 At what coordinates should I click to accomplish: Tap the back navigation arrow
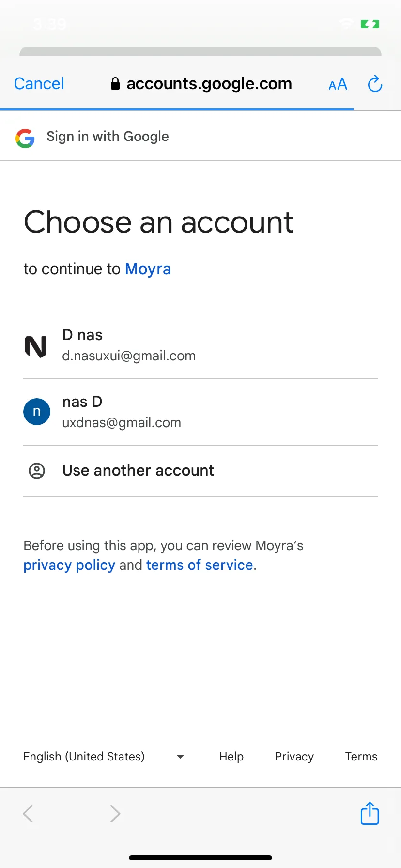[x=28, y=814]
